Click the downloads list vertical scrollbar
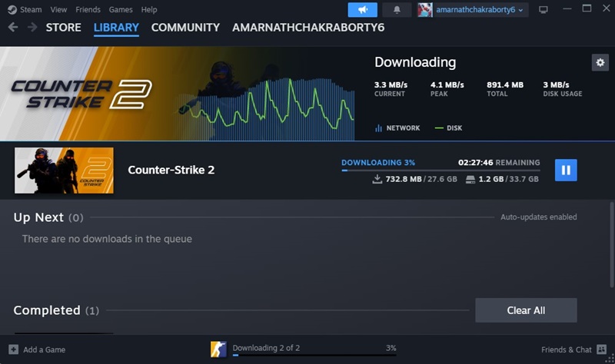This screenshot has width=615, height=364. (x=611, y=245)
